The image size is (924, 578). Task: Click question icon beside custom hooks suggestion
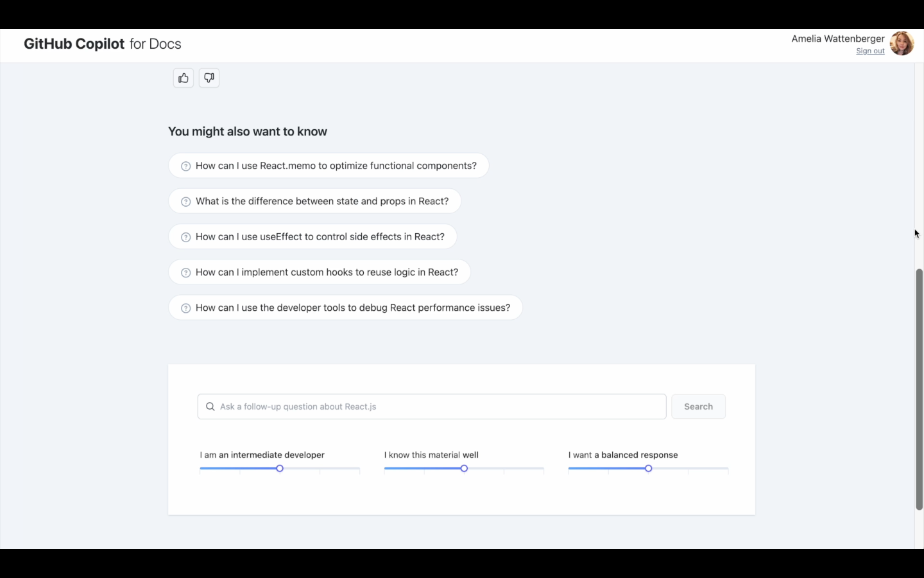(185, 273)
